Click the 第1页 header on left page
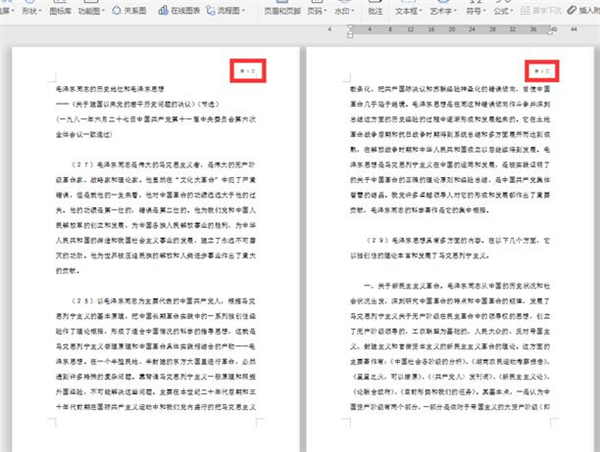Viewport: 600px width, 452px height. click(248, 71)
